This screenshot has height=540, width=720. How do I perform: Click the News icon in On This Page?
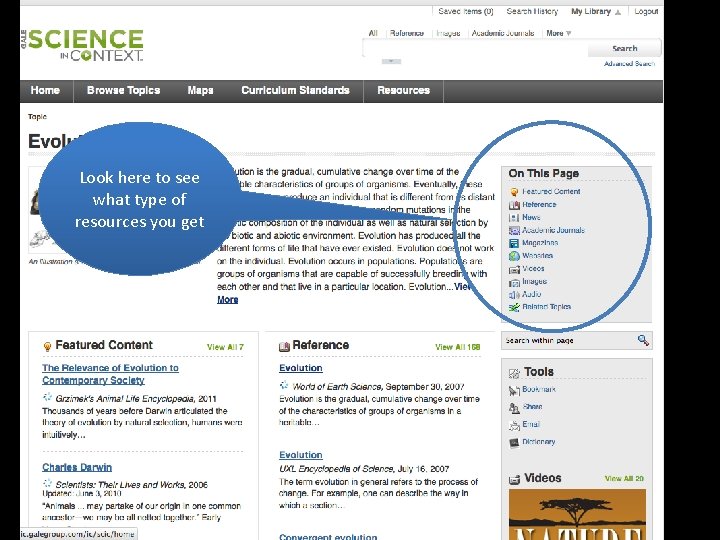(x=514, y=218)
